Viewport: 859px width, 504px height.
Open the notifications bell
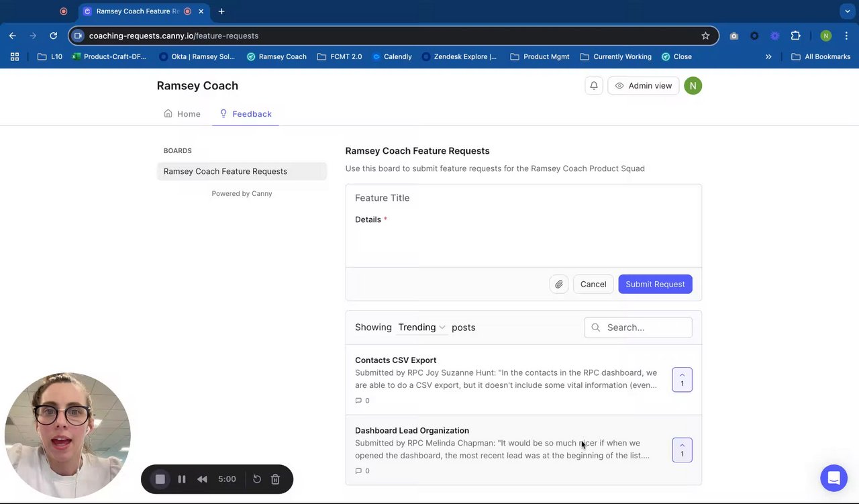click(x=594, y=86)
